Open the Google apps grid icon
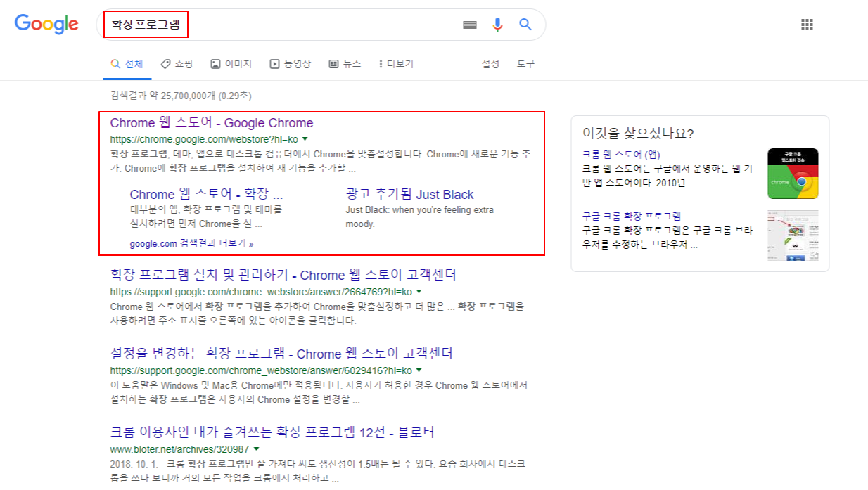The image size is (868, 490). tap(807, 25)
